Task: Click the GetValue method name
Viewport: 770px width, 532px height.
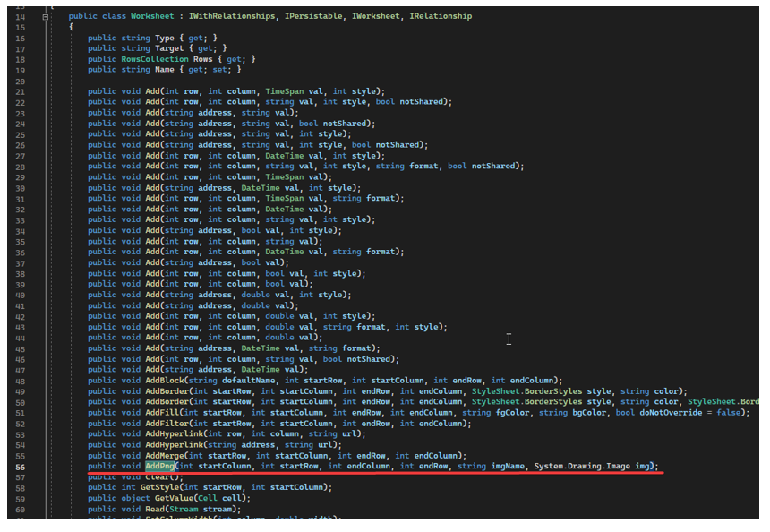Action: point(173,498)
